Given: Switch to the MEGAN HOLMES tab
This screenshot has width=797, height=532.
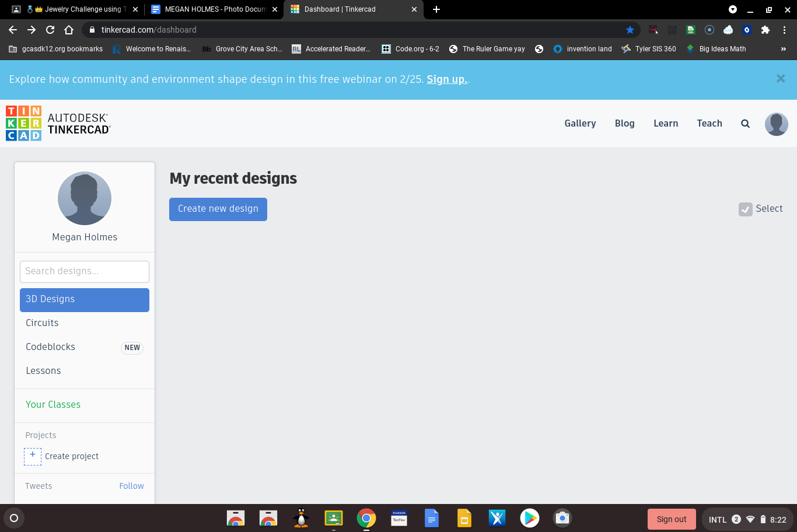Looking at the screenshot, I should click(210, 9).
